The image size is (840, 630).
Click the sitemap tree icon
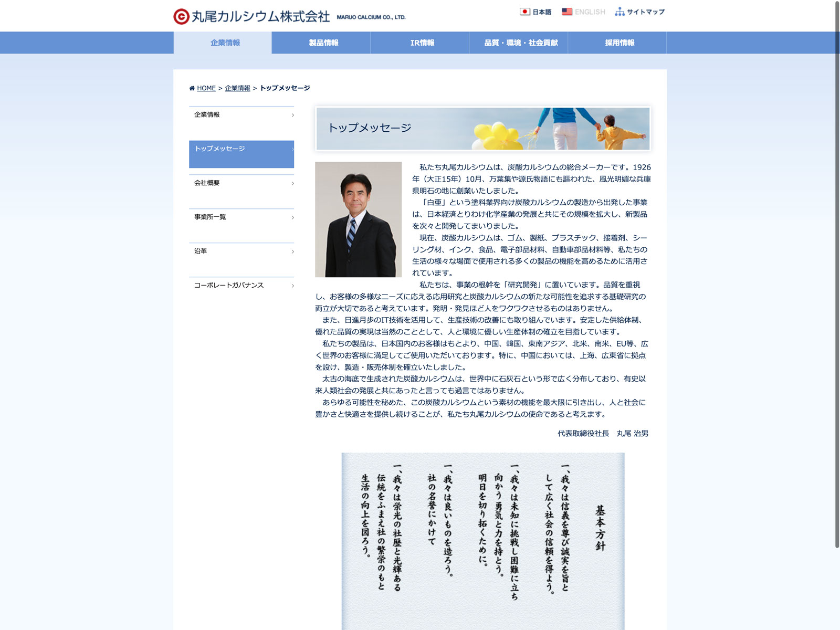coord(619,12)
